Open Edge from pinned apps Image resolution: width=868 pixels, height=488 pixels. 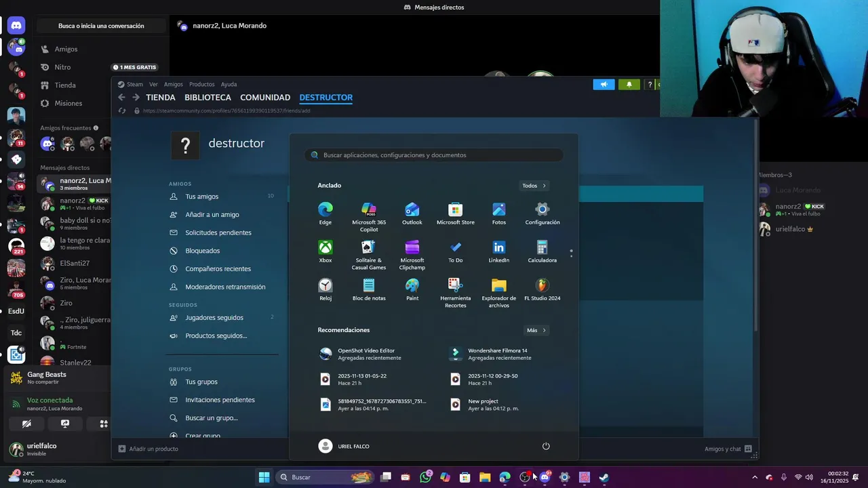tap(325, 213)
